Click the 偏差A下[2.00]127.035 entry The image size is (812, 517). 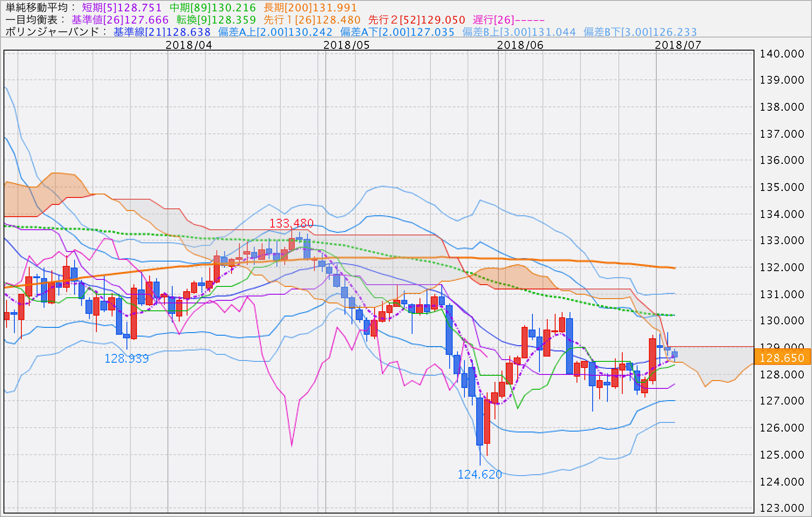click(x=397, y=32)
